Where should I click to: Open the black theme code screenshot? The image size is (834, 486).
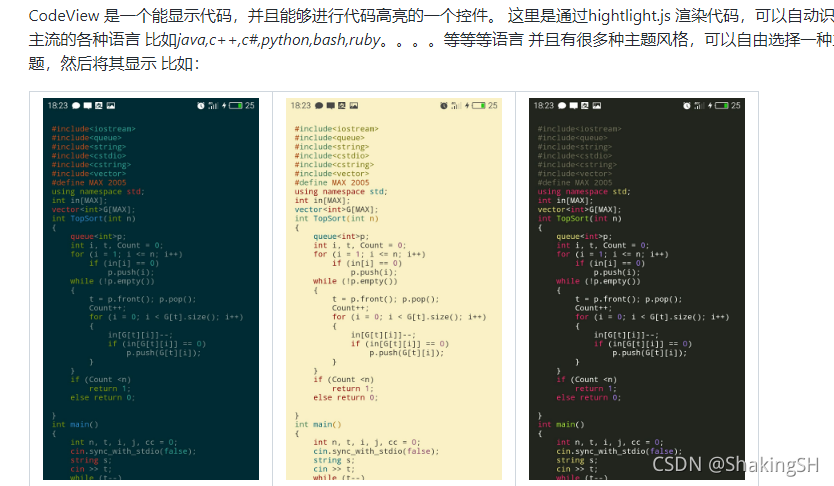(x=637, y=289)
